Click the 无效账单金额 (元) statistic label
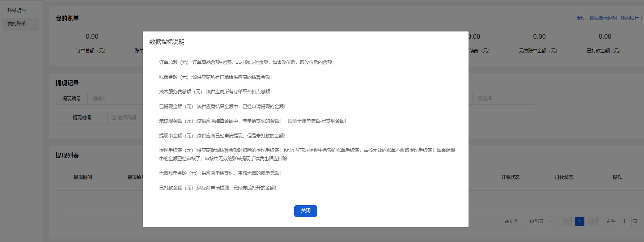The width and height of the screenshot is (644, 242). pos(538,51)
